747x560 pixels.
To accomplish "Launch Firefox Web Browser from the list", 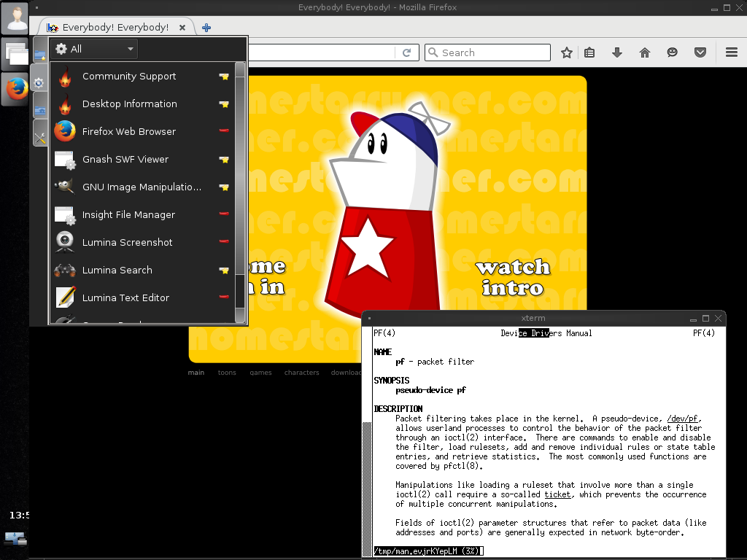I will pyautogui.click(x=142, y=132).
